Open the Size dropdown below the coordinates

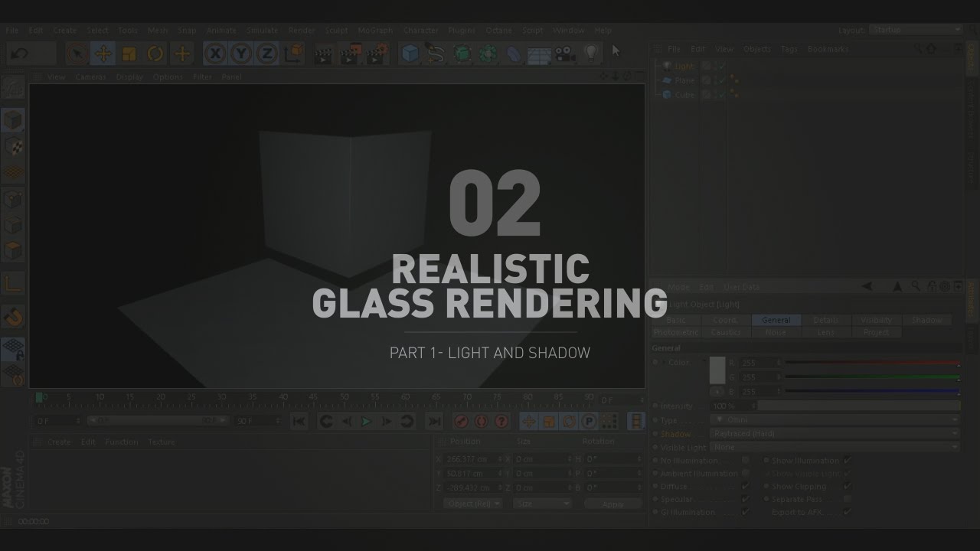pyautogui.click(x=542, y=504)
